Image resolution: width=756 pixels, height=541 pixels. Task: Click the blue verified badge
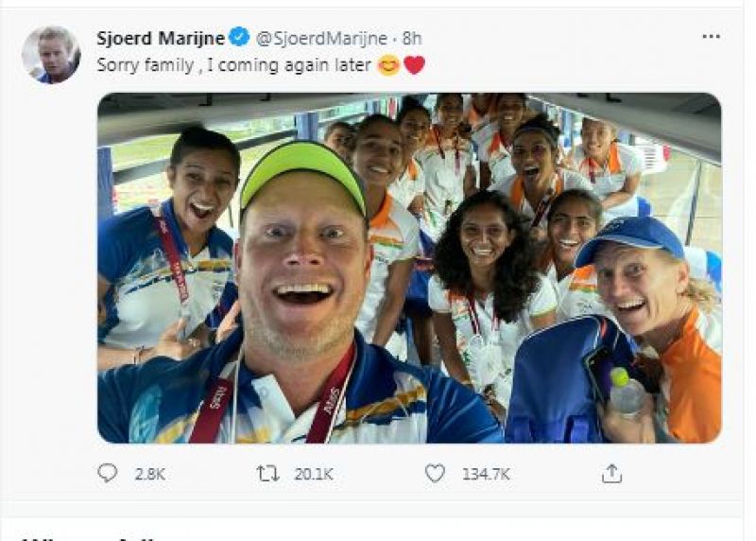pyautogui.click(x=240, y=38)
